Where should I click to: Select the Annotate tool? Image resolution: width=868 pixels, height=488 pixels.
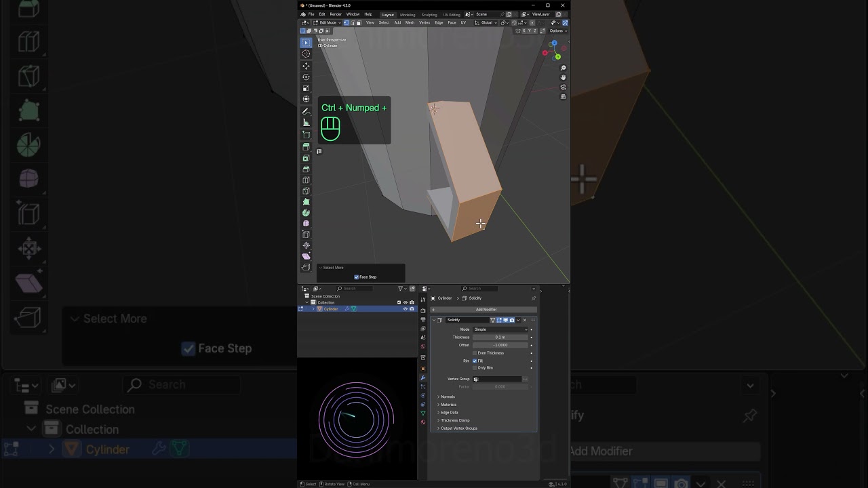(x=306, y=111)
